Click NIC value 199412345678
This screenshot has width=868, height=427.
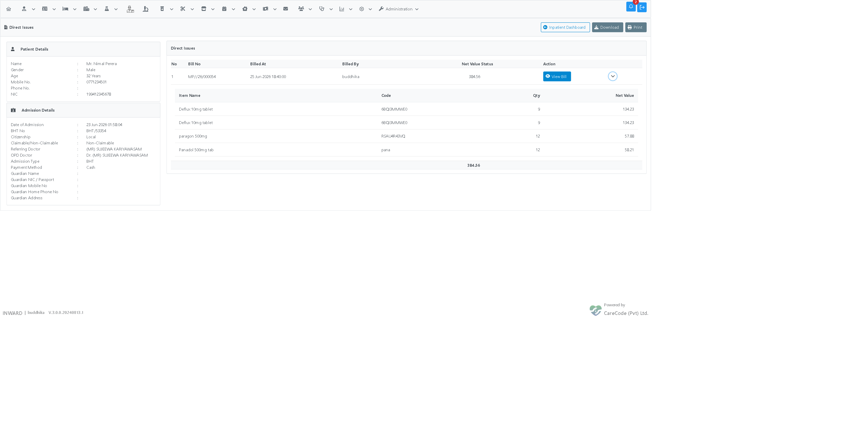point(99,94)
